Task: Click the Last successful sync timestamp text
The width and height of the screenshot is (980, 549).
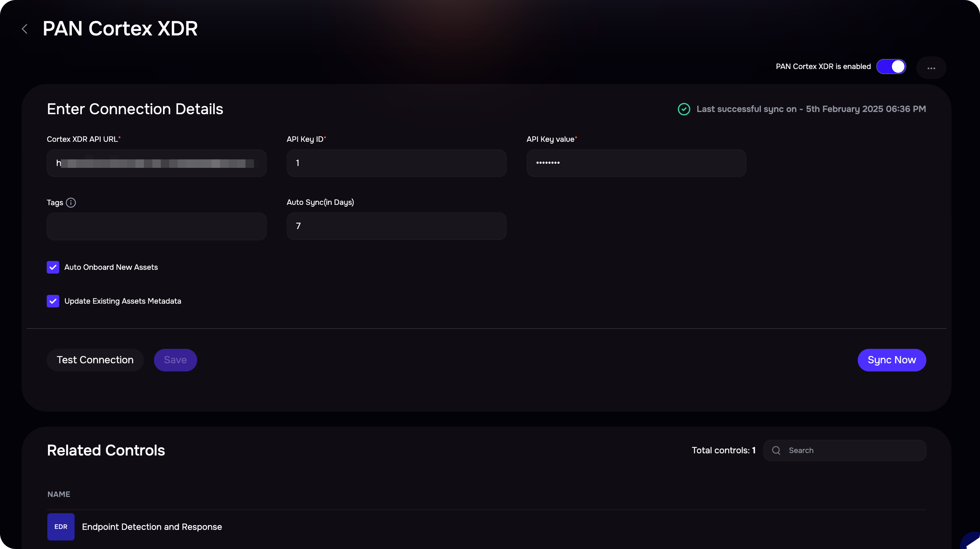Action: [x=811, y=109]
